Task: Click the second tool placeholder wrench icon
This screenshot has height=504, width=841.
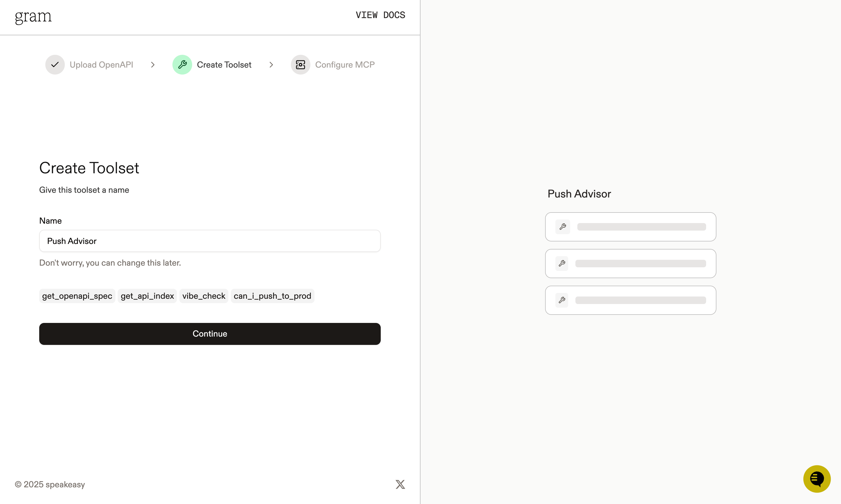Action: (562, 264)
